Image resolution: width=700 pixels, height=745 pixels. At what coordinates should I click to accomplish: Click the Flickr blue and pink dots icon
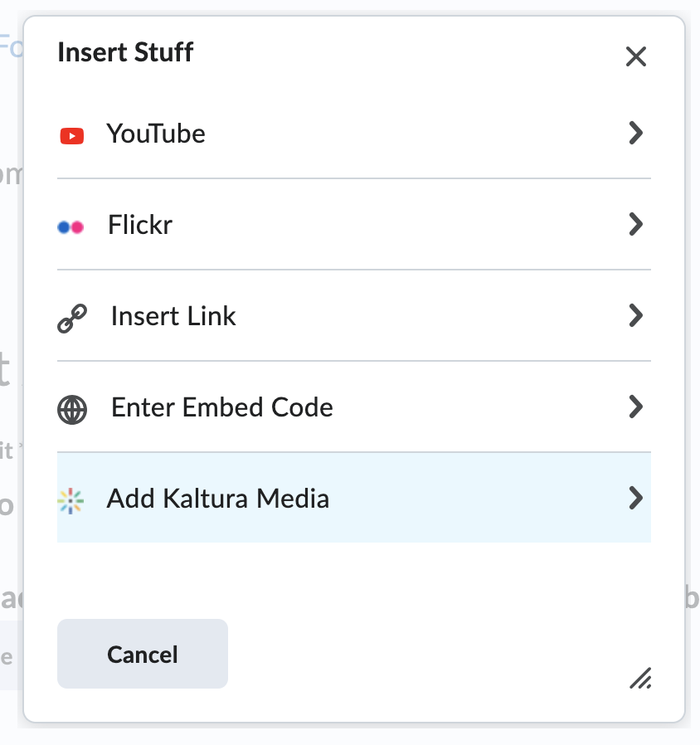70,226
